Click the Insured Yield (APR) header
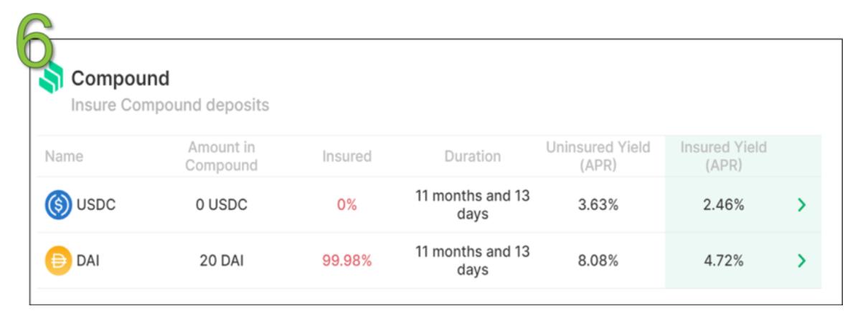 pos(723,157)
